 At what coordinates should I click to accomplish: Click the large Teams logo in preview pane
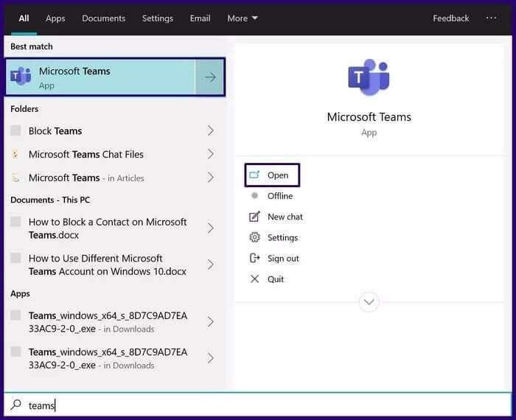click(369, 78)
